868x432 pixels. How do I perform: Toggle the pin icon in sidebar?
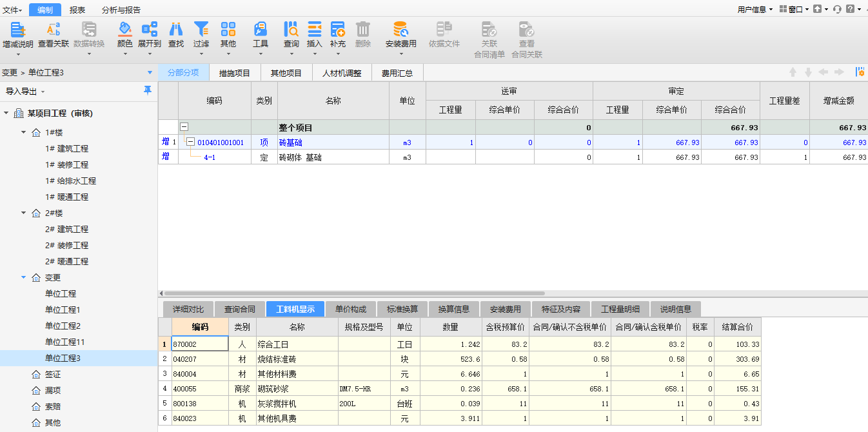pos(148,90)
